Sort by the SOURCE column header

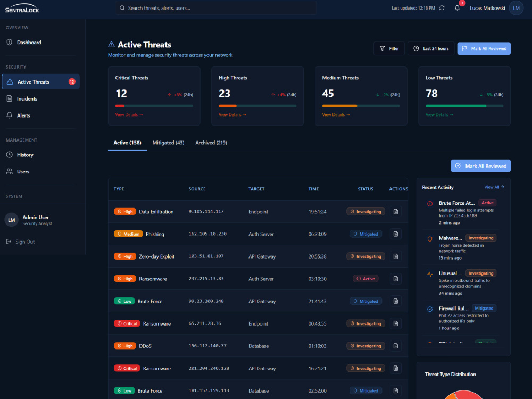(x=197, y=189)
